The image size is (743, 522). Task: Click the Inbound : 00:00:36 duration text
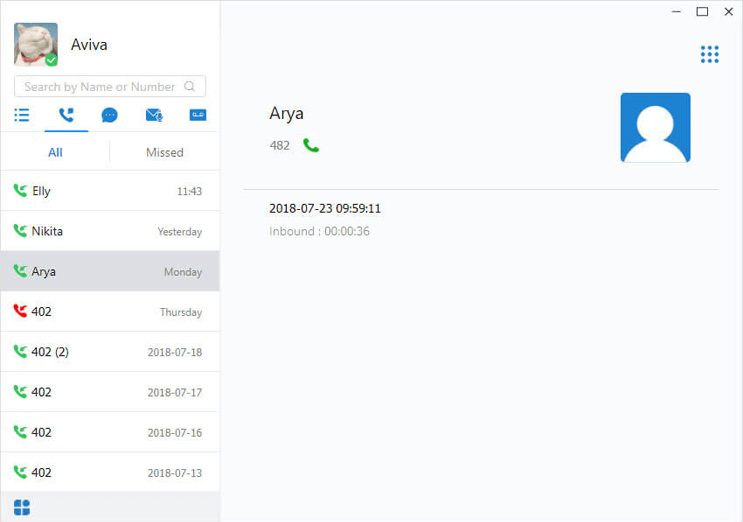(x=319, y=231)
